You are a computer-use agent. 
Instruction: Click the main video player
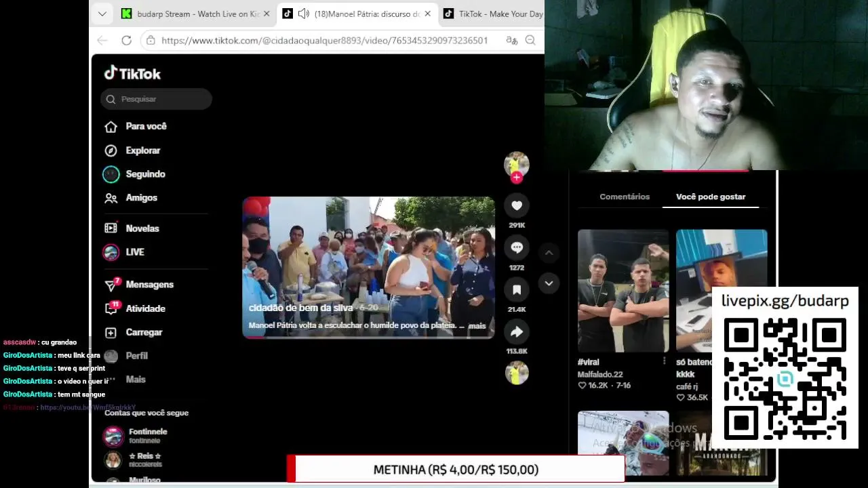tap(369, 268)
